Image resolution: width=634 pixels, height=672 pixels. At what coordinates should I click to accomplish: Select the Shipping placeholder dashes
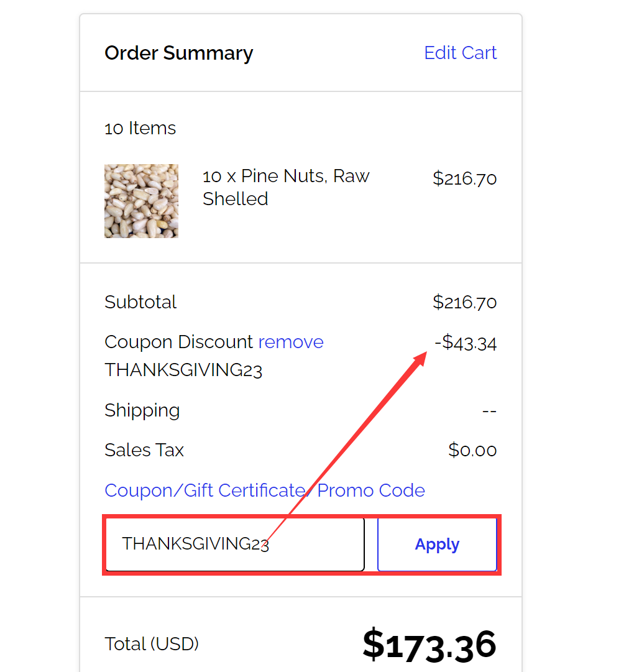click(489, 410)
